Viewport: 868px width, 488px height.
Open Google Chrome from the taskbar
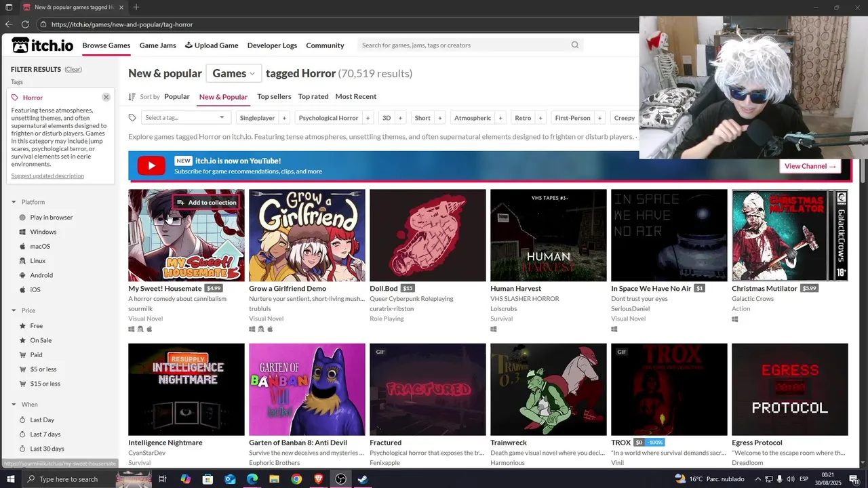tap(296, 479)
